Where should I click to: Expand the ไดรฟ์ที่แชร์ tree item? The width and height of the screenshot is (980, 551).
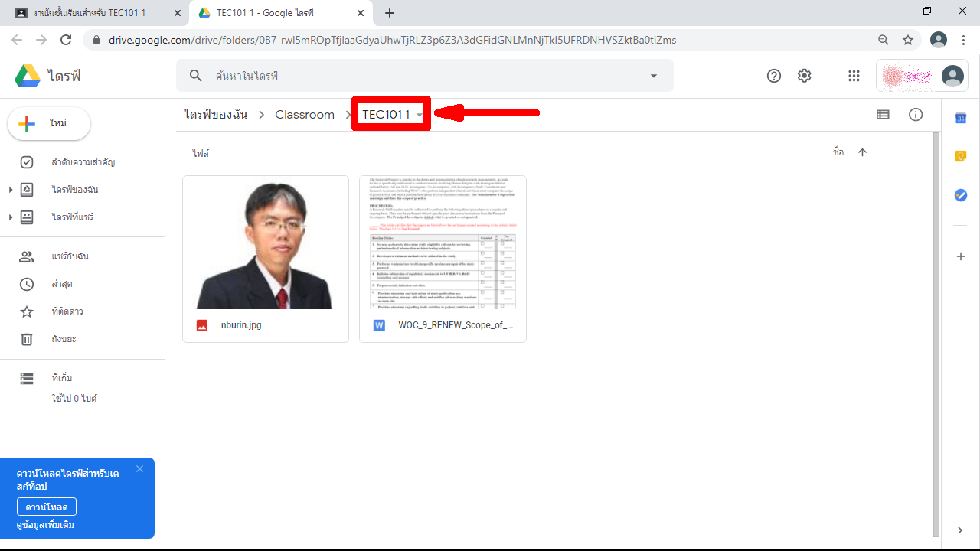coord(11,217)
